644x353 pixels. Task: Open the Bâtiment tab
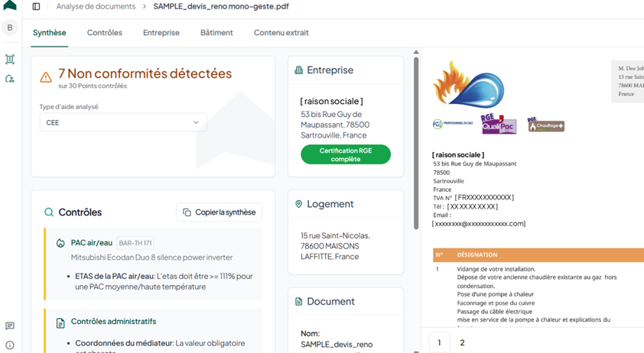[216, 33]
